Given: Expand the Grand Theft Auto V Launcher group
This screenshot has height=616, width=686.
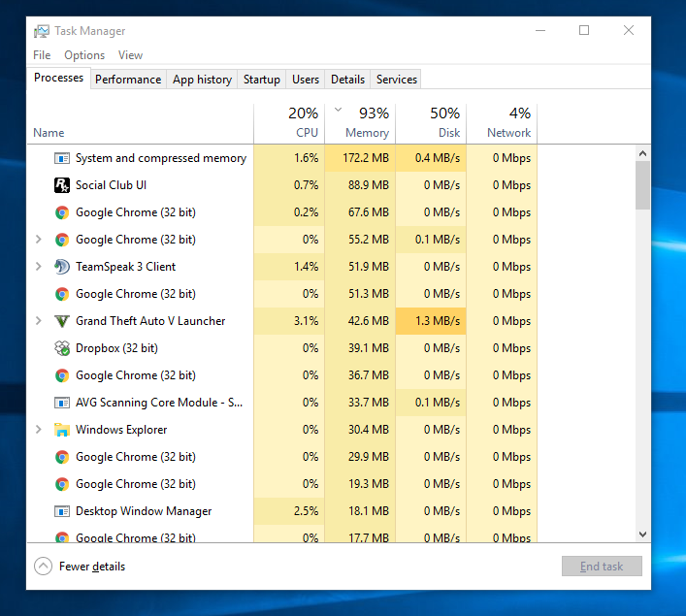Looking at the screenshot, I should point(39,321).
